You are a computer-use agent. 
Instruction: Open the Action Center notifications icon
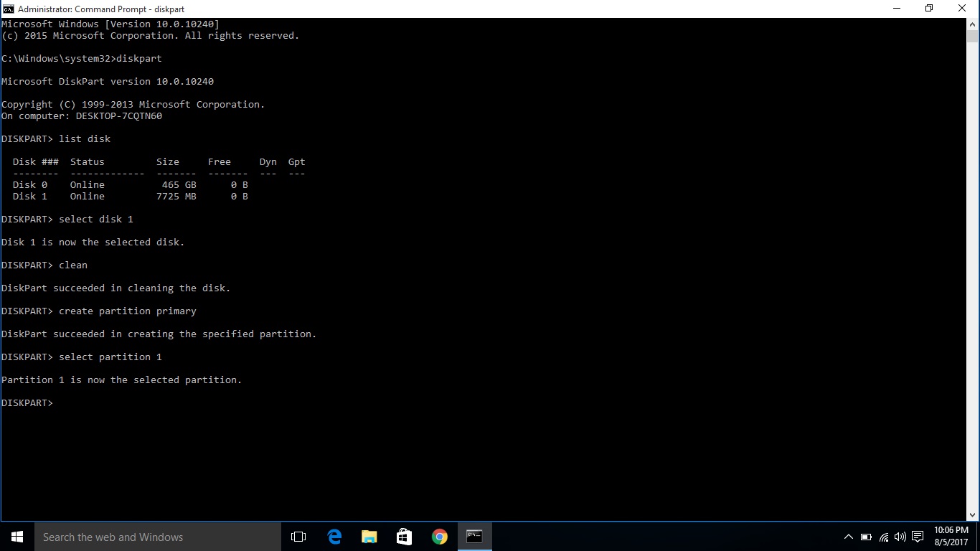coord(918,537)
